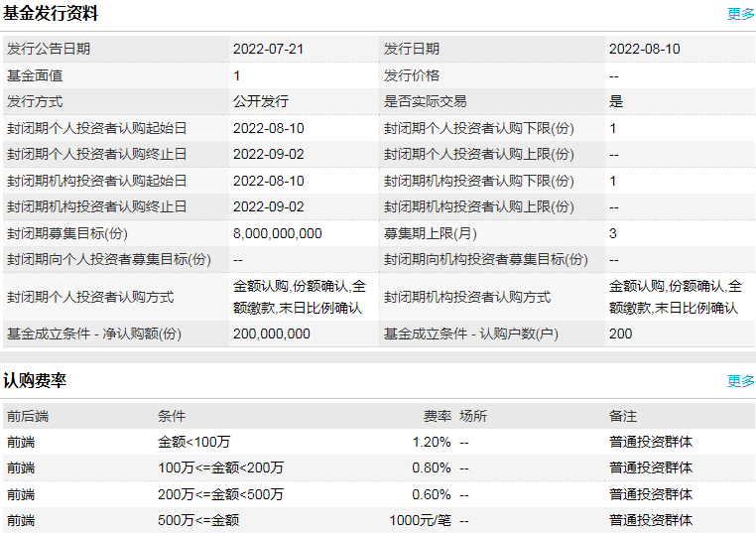Select the 1.20% fee rate cell
756x533 pixels.
point(432,442)
